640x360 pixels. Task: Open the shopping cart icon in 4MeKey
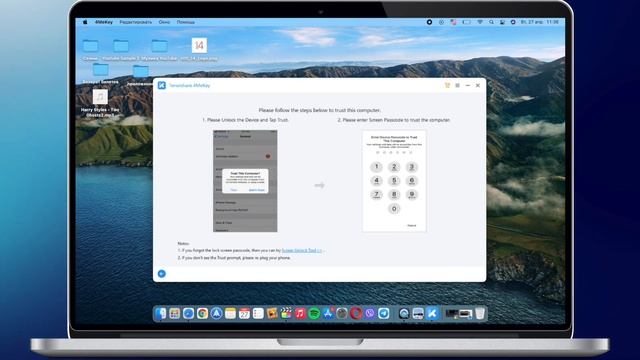coord(447,85)
